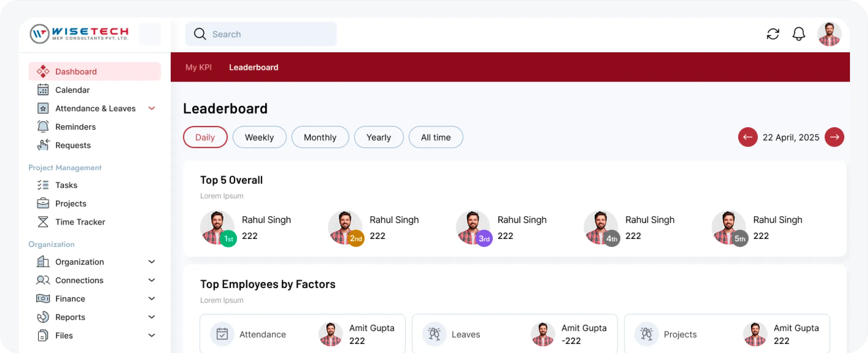Click the refresh sync icon

(773, 34)
